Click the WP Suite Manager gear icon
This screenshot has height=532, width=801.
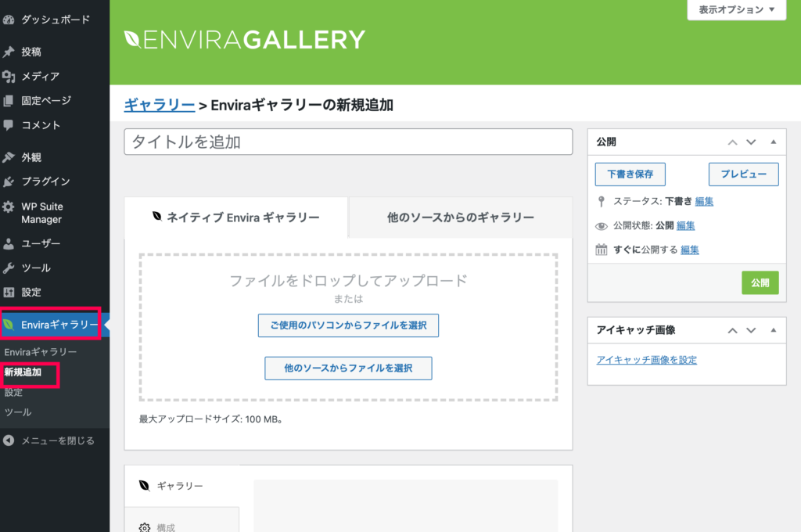point(8,207)
